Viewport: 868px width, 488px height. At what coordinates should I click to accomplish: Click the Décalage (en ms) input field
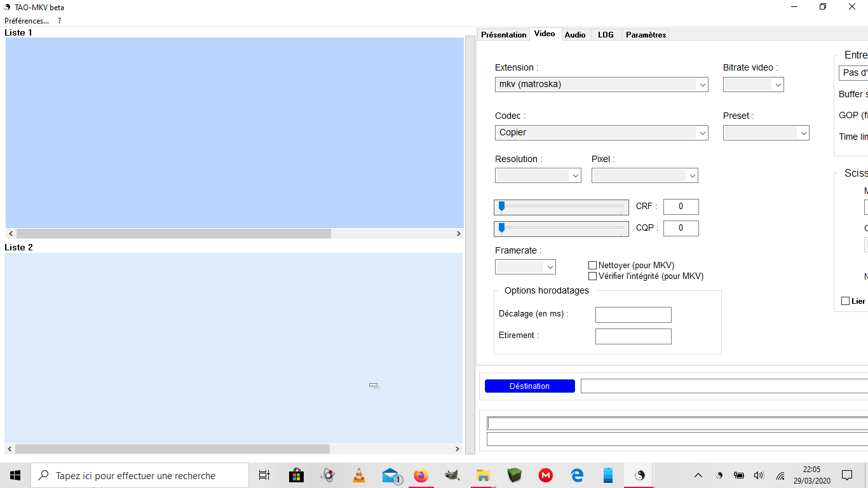click(x=633, y=315)
